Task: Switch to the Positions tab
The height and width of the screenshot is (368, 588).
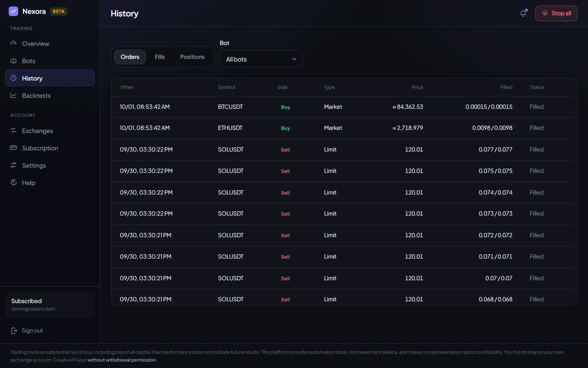Action: click(192, 57)
